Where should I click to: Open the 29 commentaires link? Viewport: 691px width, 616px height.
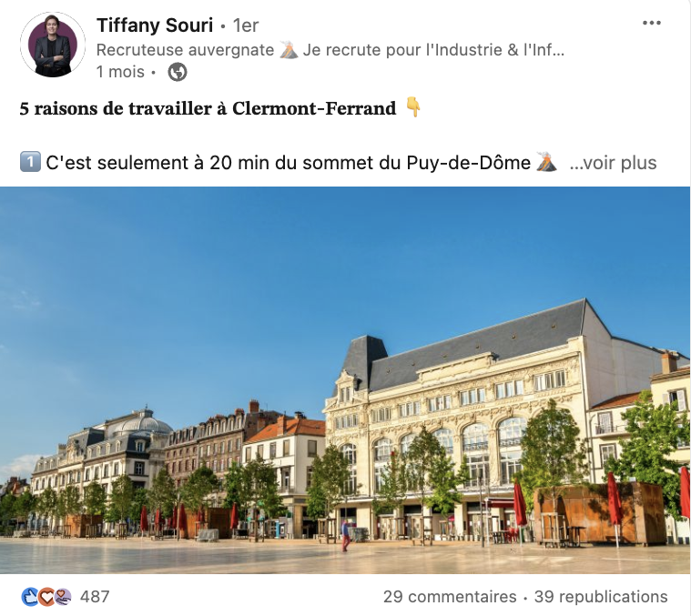pos(450,597)
